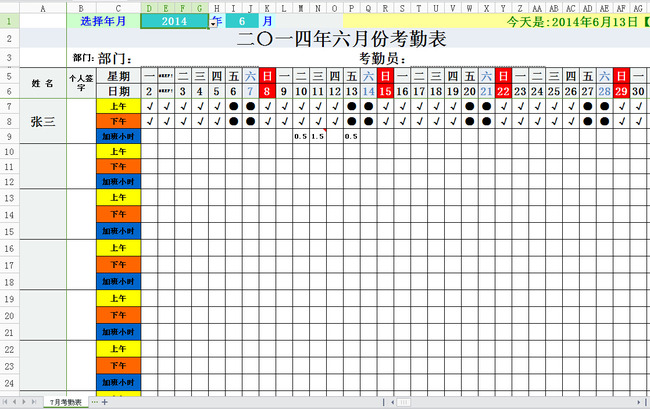650x409 pixels.
Task: Select overtime value 1.5 under date 11
Action: coord(318,136)
